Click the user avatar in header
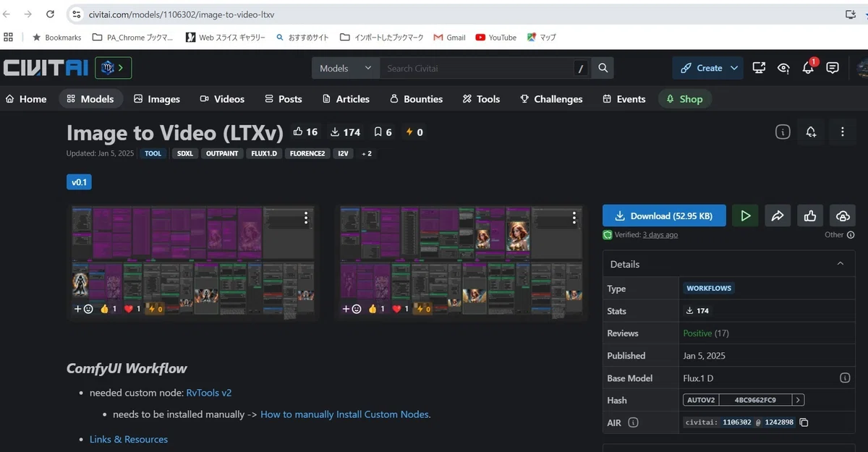The height and width of the screenshot is (452, 868). [x=862, y=68]
